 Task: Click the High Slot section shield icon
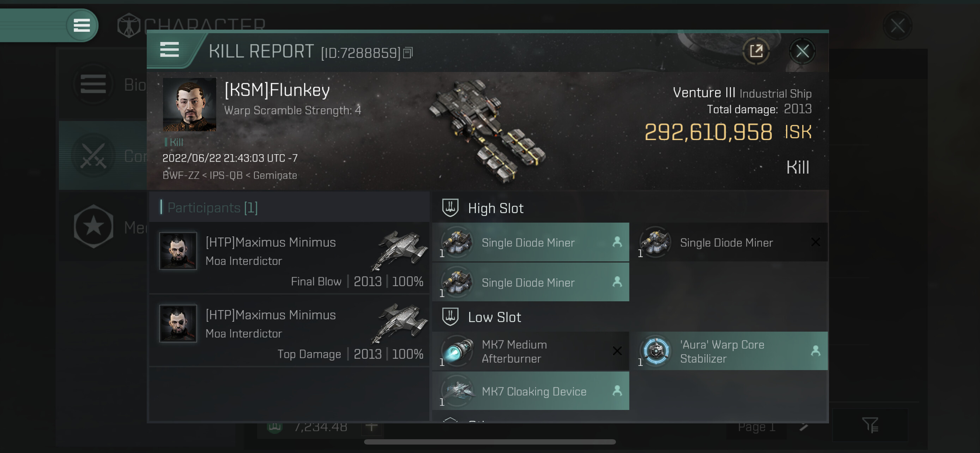tap(450, 208)
